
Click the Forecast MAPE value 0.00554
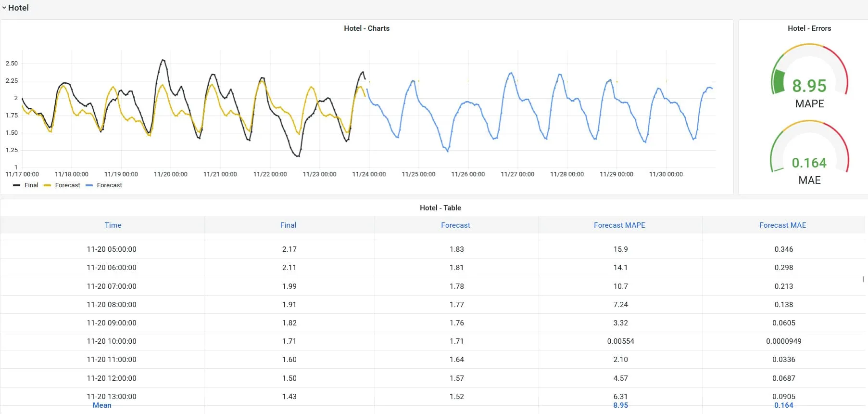click(x=620, y=341)
